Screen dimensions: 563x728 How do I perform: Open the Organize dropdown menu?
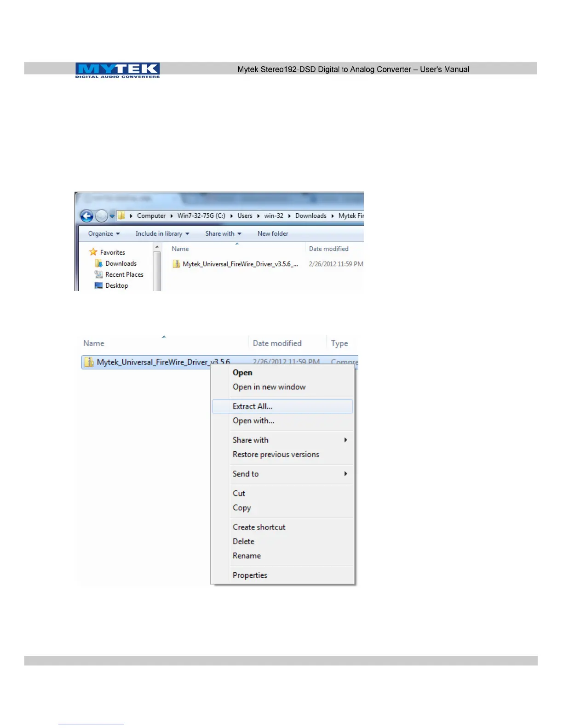coord(104,233)
